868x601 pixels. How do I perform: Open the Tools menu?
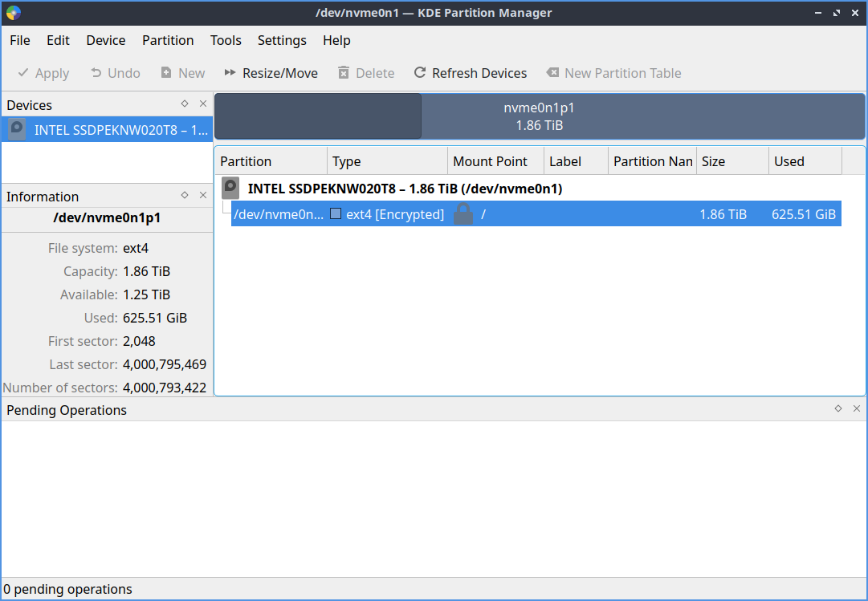tap(226, 40)
